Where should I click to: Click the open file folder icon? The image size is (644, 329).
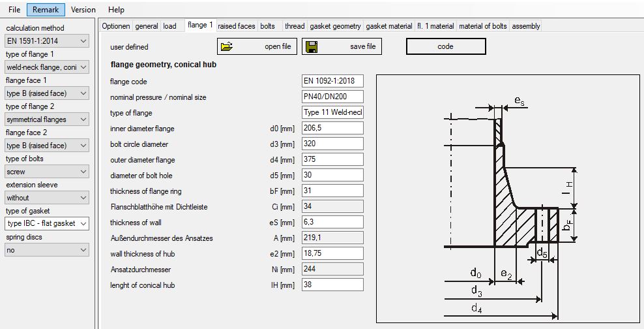(x=227, y=46)
